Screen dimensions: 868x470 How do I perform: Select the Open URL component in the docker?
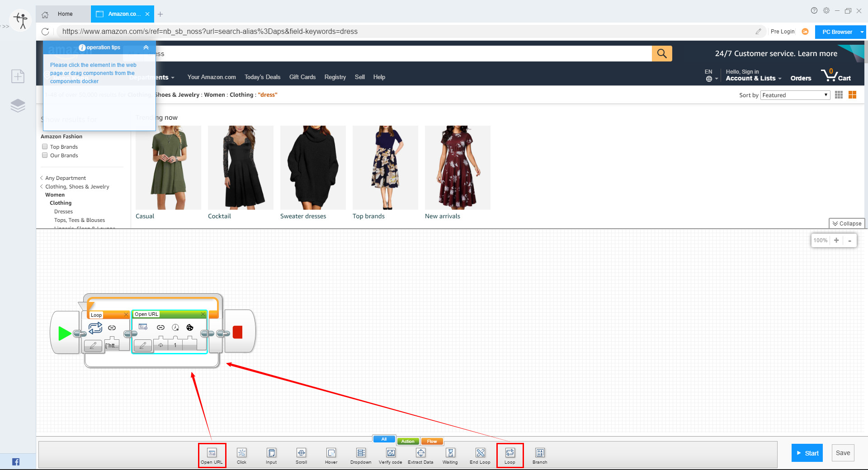[212, 455]
